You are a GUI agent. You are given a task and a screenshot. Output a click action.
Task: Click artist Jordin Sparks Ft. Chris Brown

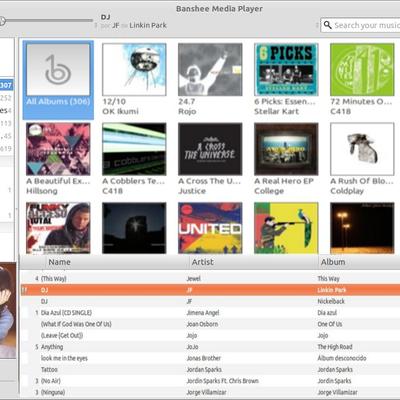coord(222,381)
